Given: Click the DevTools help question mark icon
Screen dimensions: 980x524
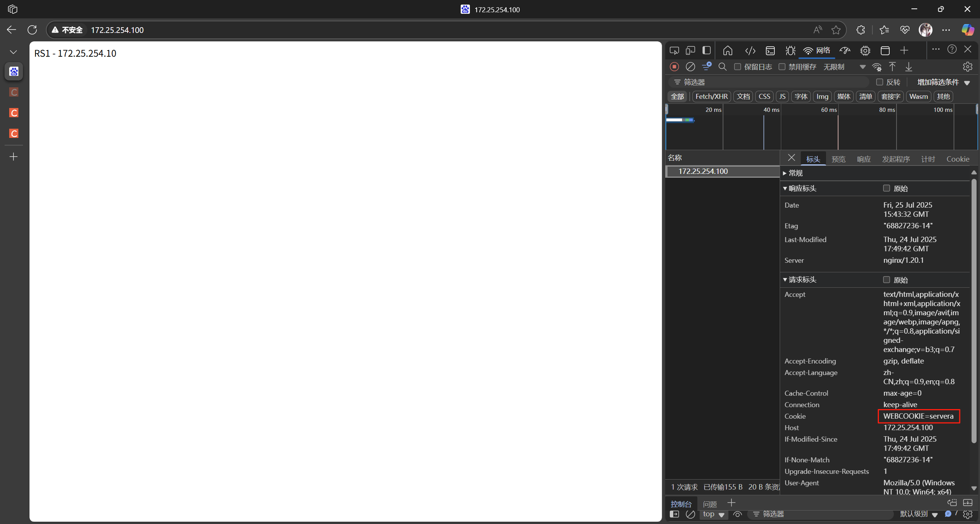Looking at the screenshot, I should (x=952, y=49).
